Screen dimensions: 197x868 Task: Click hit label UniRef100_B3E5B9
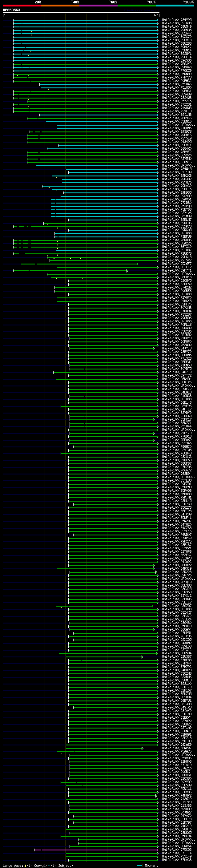coord(177,785)
